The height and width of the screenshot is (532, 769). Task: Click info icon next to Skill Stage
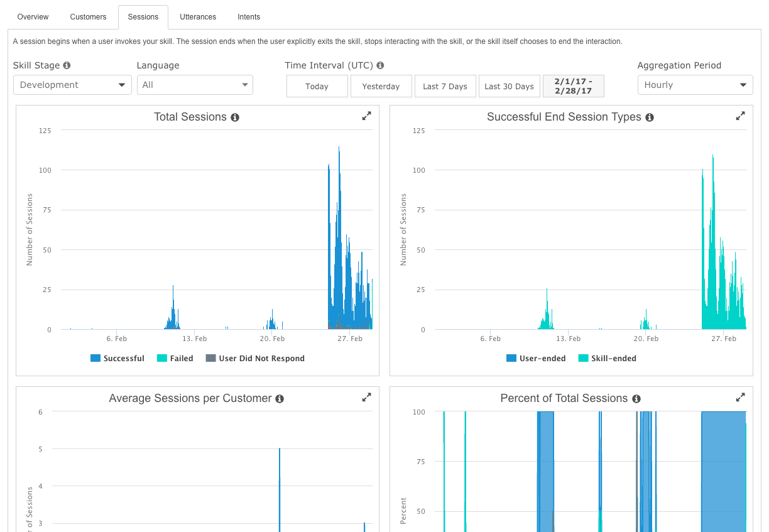pyautogui.click(x=67, y=65)
